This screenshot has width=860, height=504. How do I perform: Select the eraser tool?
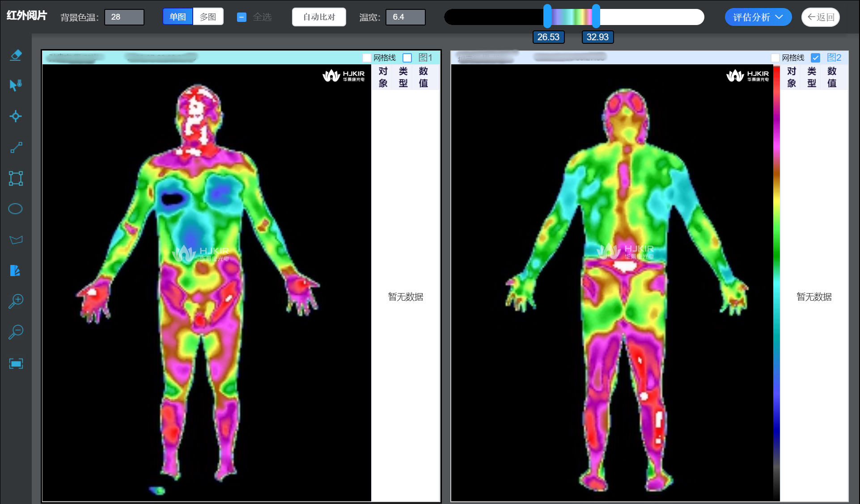16,55
